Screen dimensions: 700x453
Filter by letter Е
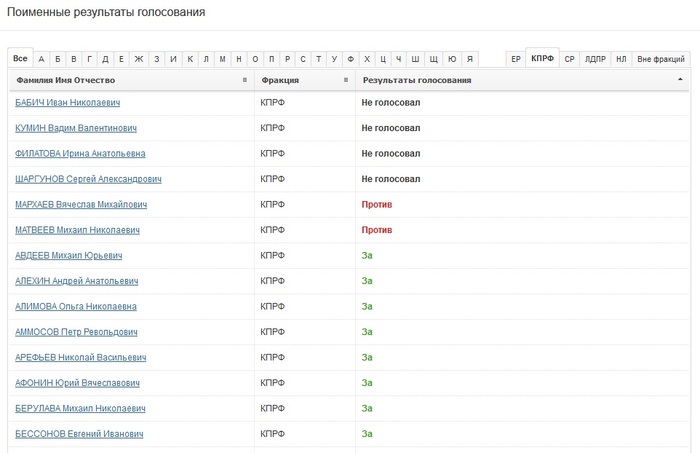(121, 59)
